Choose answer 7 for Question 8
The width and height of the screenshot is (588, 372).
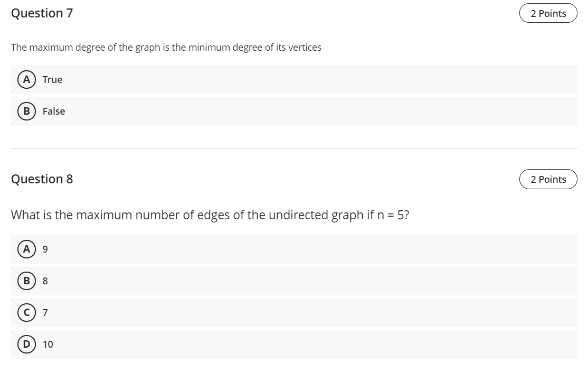pos(44,312)
